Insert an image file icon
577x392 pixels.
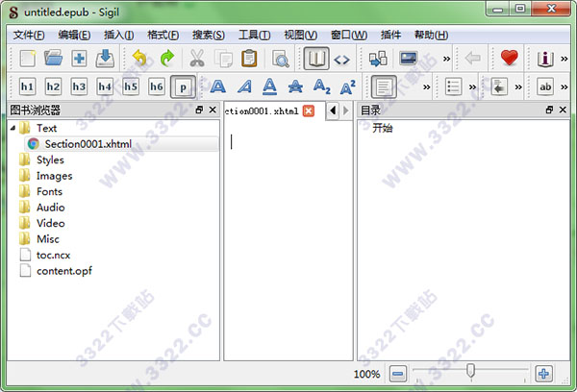pos(409,58)
